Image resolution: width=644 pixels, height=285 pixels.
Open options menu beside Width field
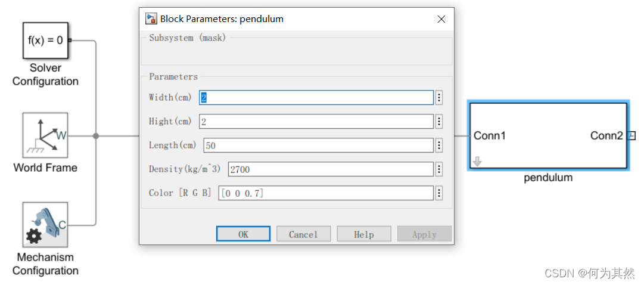pyautogui.click(x=439, y=98)
